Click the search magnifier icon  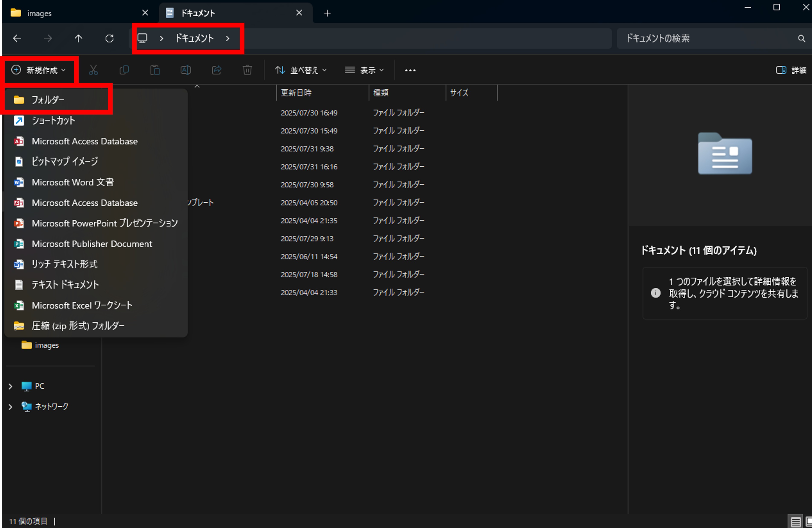801,38
